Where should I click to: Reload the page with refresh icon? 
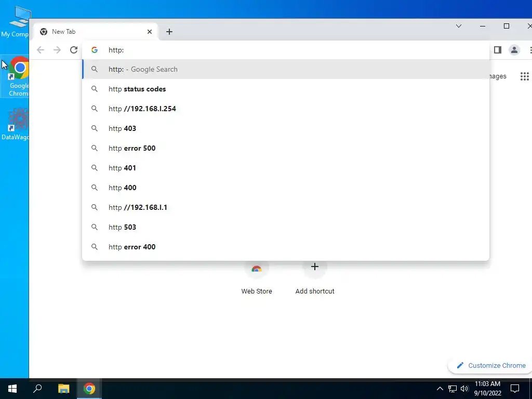tap(74, 50)
